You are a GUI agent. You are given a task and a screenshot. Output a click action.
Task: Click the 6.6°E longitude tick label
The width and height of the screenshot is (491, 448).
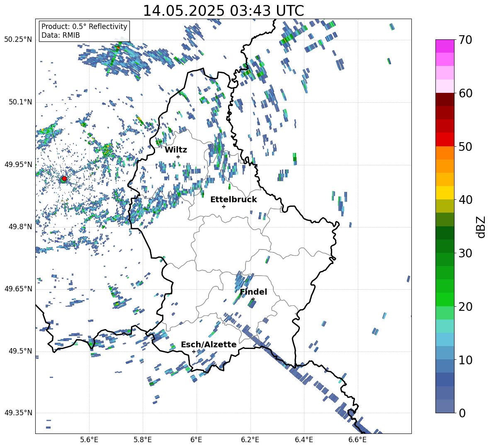pyautogui.click(x=357, y=440)
